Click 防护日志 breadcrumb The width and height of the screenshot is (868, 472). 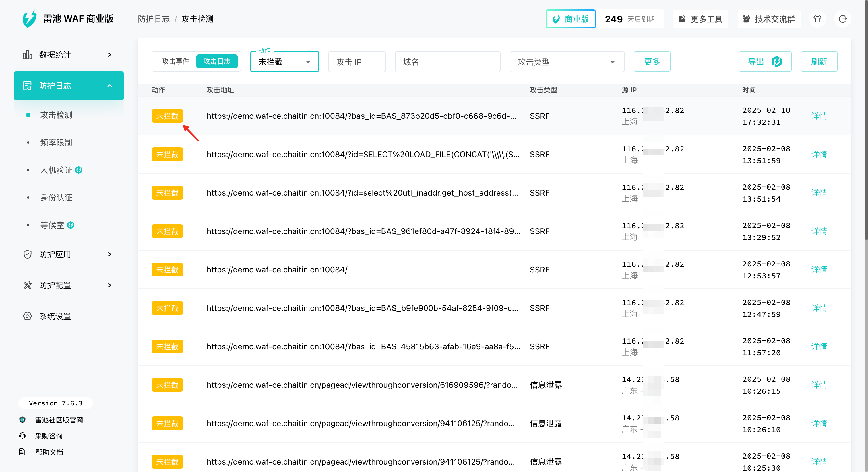154,19
